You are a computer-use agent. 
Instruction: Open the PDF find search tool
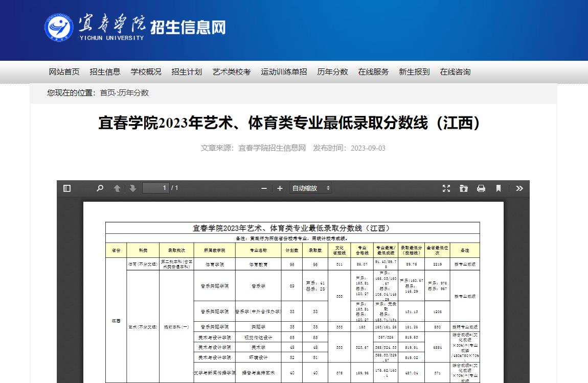click(100, 188)
